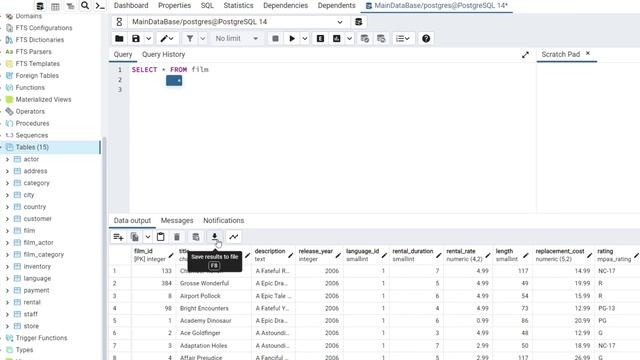Select the MainDataBase query tool tab

click(436, 6)
